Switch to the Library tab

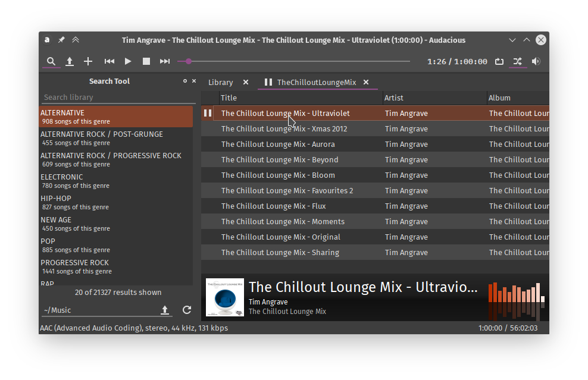(x=220, y=83)
